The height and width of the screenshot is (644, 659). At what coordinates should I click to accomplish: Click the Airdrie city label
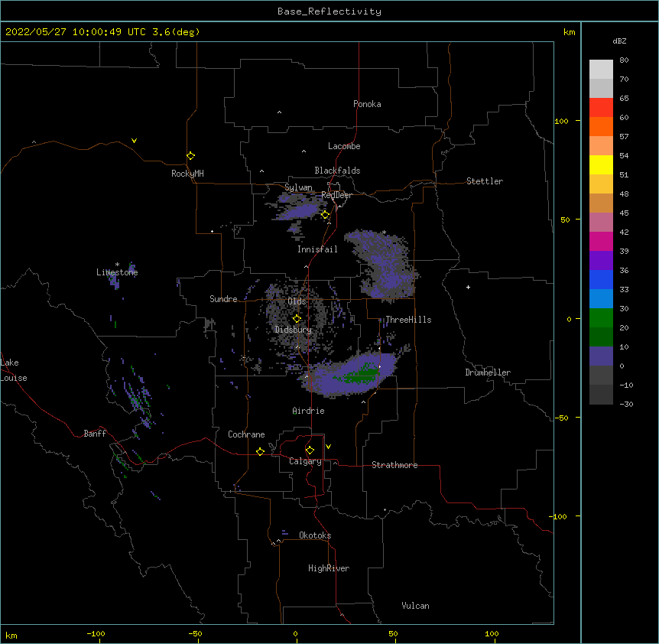(308, 411)
